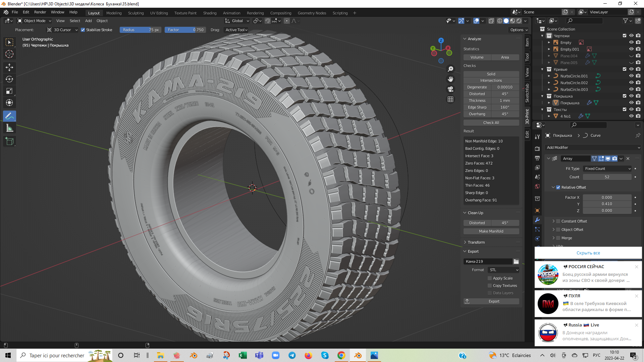Toggle orthographic grid view icon
Screen dimensions: 644x362
pos(450,100)
